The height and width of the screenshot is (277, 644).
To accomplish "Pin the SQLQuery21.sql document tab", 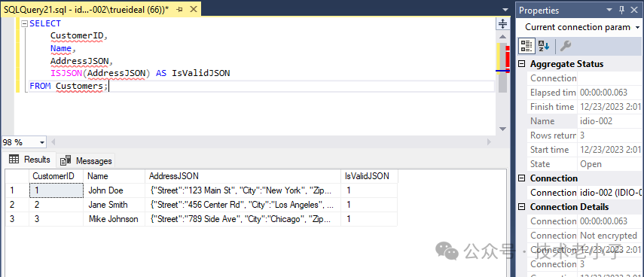I will [x=179, y=11].
